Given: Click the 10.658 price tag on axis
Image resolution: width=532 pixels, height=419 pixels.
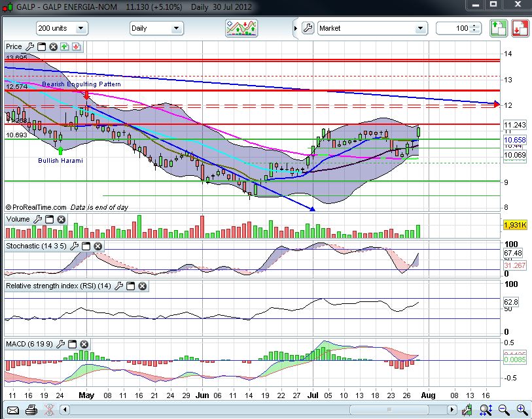Looking at the screenshot, I should pyautogui.click(x=515, y=140).
